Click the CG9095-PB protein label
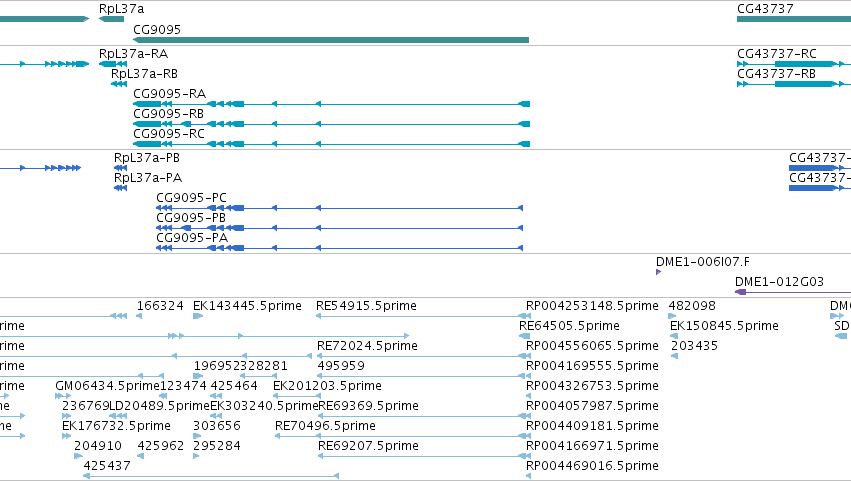Screen dimensions: 851x481 [191, 218]
